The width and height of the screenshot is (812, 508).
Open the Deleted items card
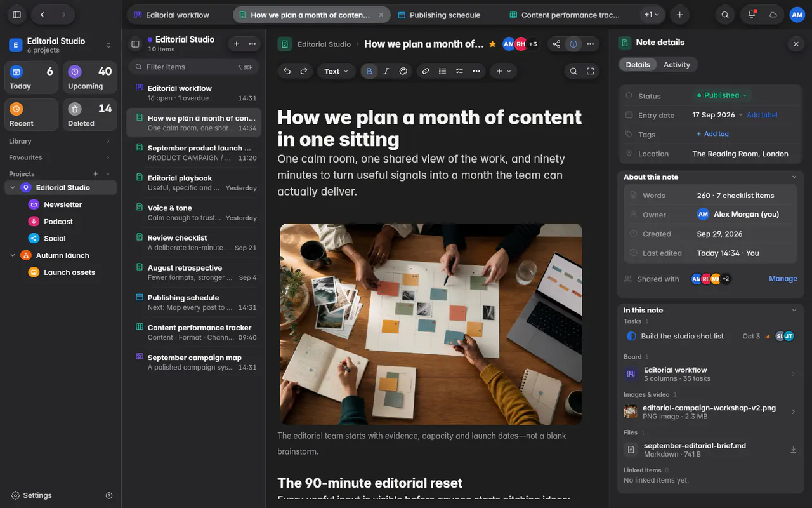[89, 114]
